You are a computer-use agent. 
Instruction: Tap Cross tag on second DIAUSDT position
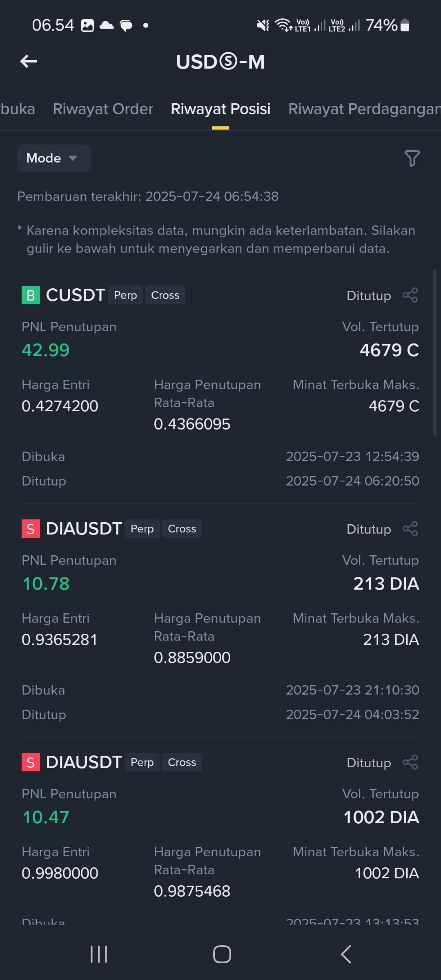[x=182, y=762]
